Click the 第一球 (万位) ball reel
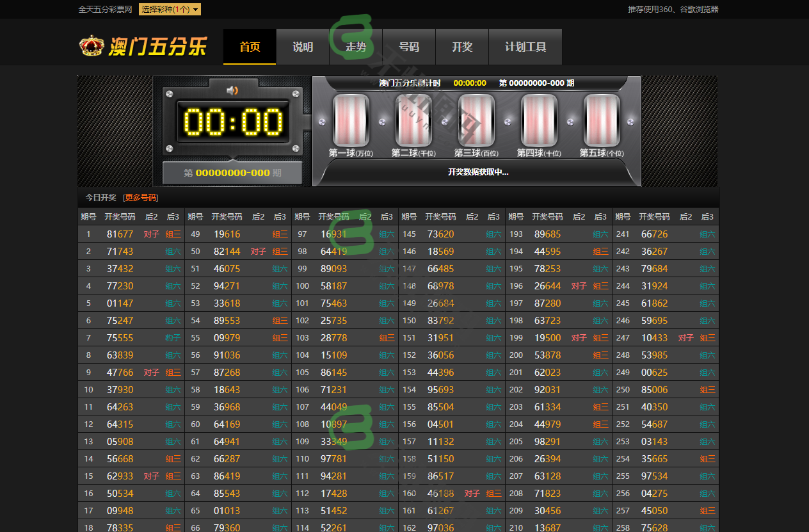 point(351,120)
